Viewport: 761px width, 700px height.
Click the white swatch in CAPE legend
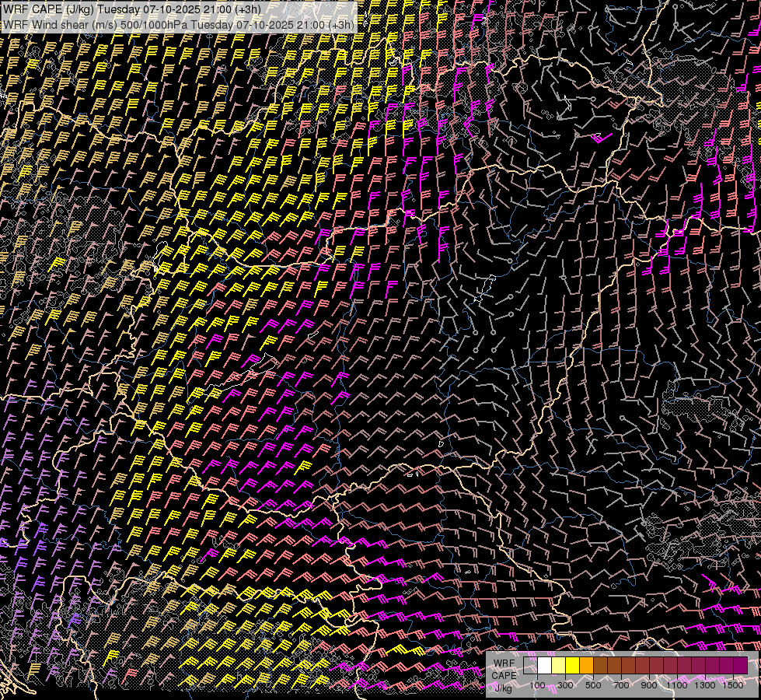pos(545,666)
